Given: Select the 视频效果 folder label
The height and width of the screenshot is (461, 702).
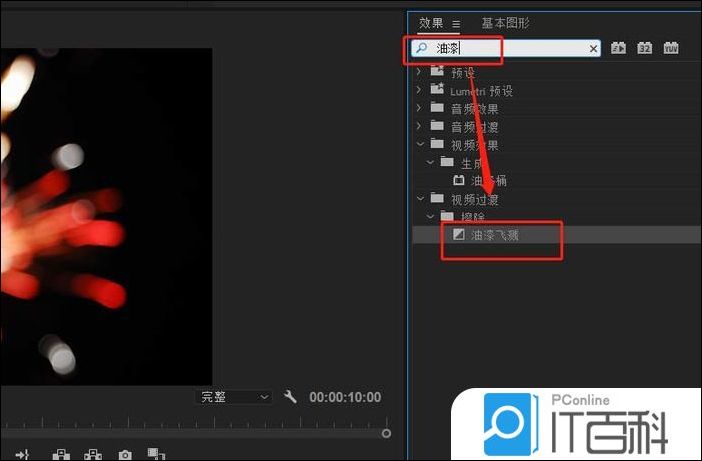Looking at the screenshot, I should pos(475,145).
